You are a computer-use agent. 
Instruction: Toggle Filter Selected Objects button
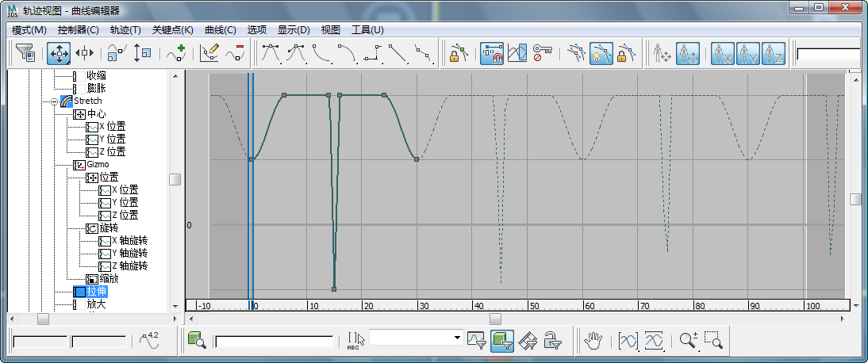pos(502,340)
